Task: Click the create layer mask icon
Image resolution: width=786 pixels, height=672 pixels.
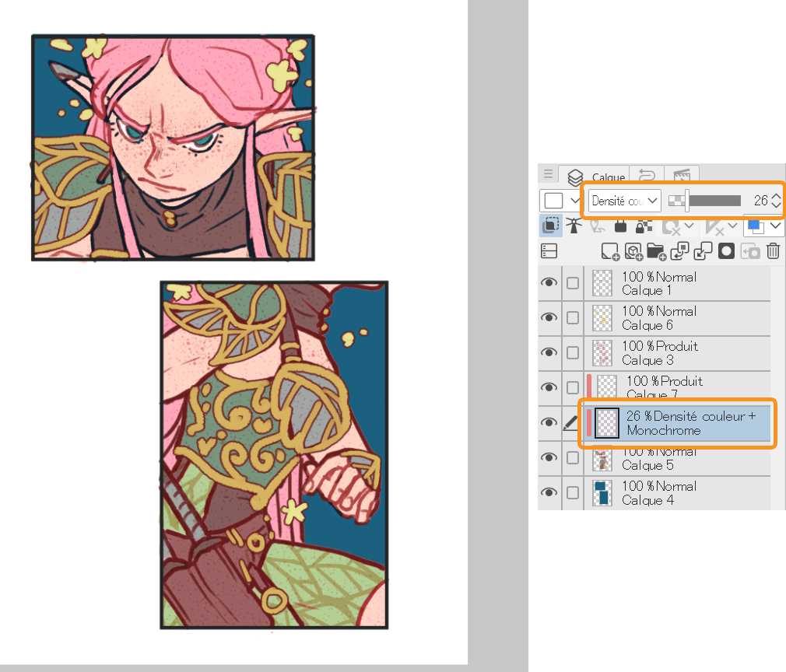Action: click(x=726, y=251)
